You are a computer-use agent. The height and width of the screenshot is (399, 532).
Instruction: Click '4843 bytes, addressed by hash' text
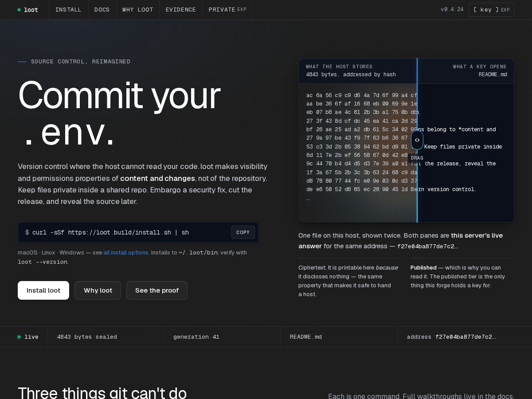[351, 74]
